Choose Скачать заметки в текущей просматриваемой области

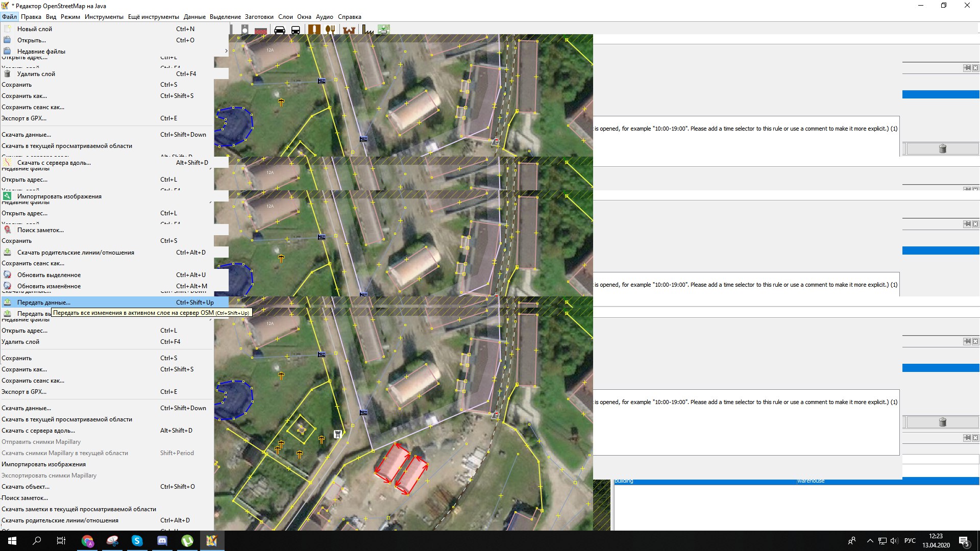(x=107, y=509)
